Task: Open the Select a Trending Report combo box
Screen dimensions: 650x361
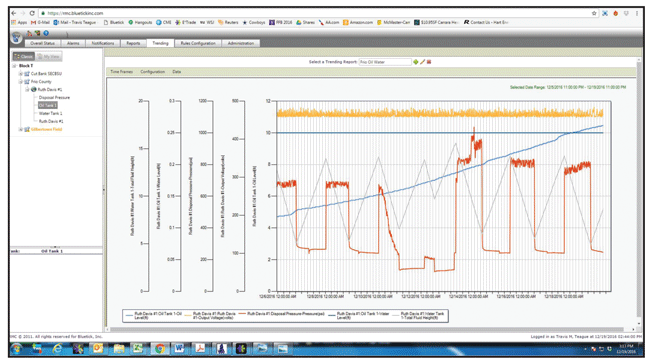Action: [x=385, y=62]
